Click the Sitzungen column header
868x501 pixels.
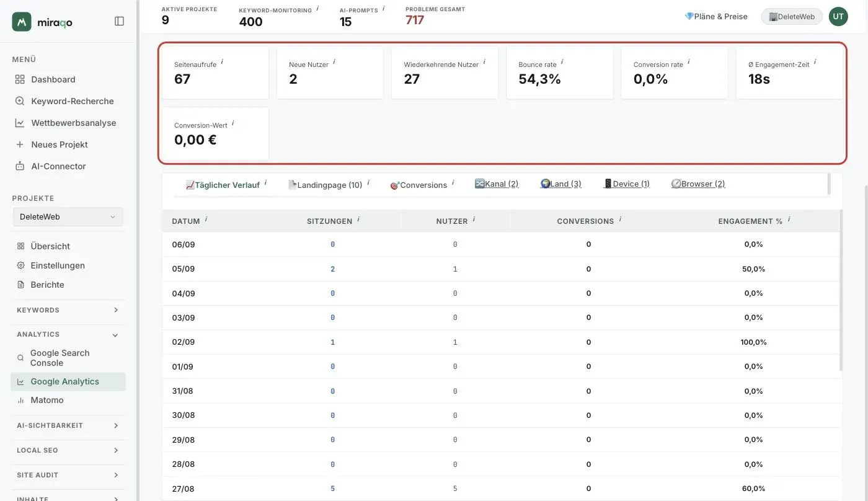pos(330,221)
